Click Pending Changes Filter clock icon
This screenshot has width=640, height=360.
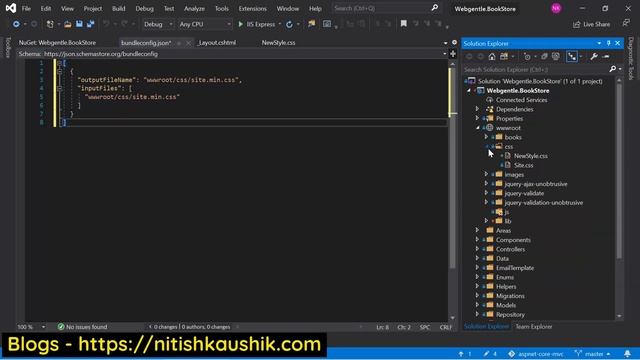[x=527, y=57]
